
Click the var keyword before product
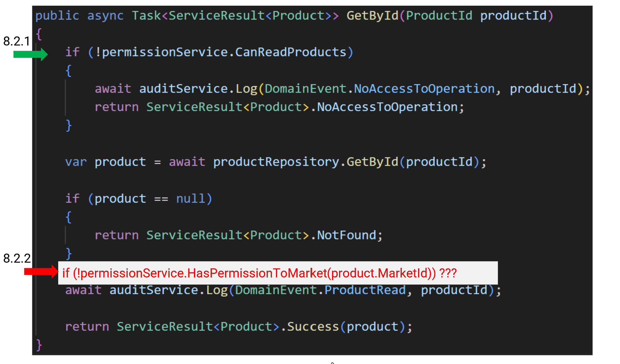[76, 162]
